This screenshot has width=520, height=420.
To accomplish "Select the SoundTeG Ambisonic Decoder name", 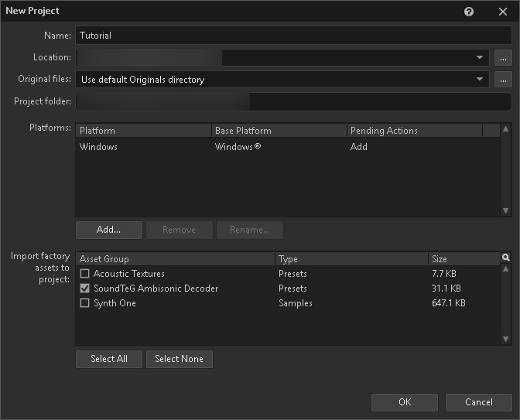I will point(156,289).
